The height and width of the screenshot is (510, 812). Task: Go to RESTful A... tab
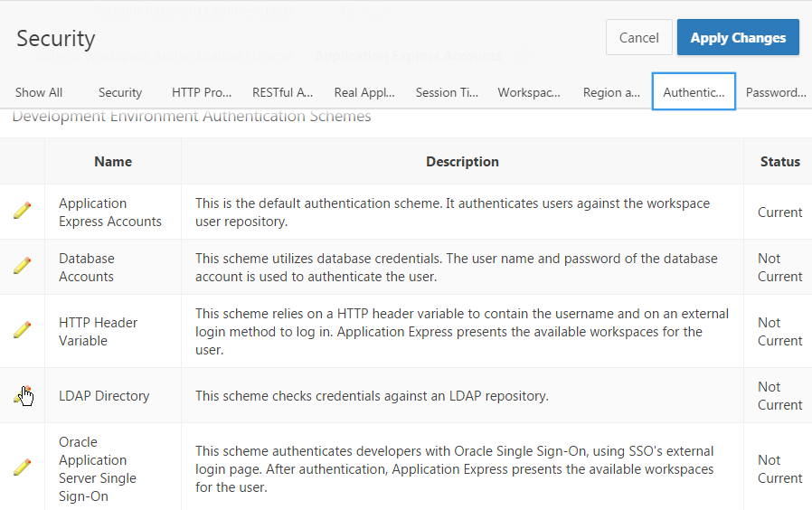(x=282, y=92)
